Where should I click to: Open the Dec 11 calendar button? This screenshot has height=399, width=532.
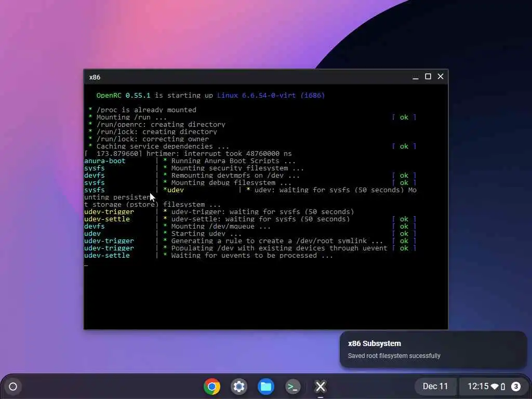pos(435,387)
